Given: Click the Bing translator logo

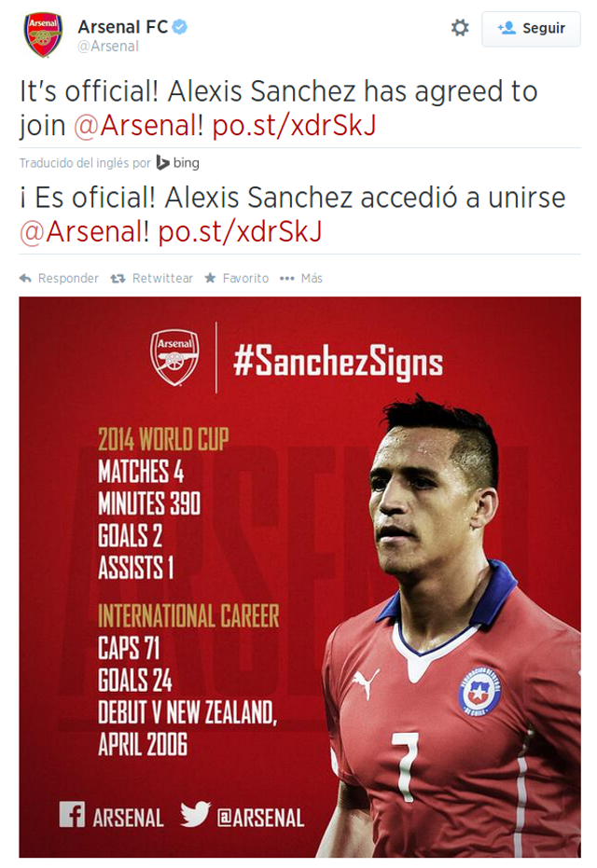Looking at the screenshot, I should tap(177, 162).
